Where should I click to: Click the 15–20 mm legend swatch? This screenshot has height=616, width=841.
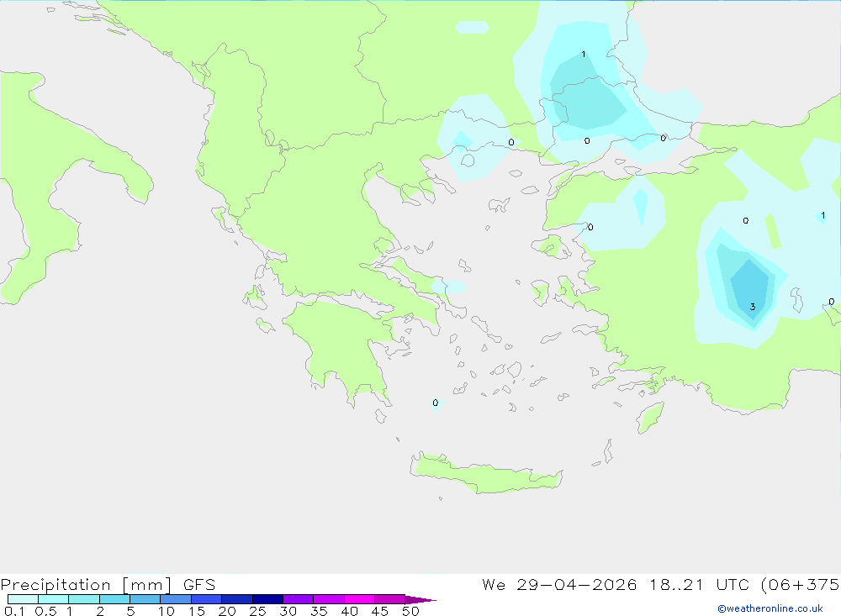[x=207, y=599]
